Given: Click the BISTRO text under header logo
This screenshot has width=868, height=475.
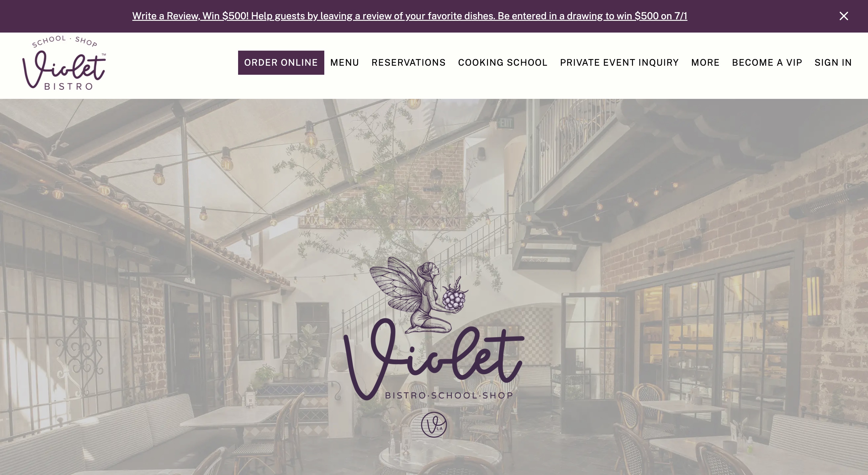Looking at the screenshot, I should (x=68, y=87).
